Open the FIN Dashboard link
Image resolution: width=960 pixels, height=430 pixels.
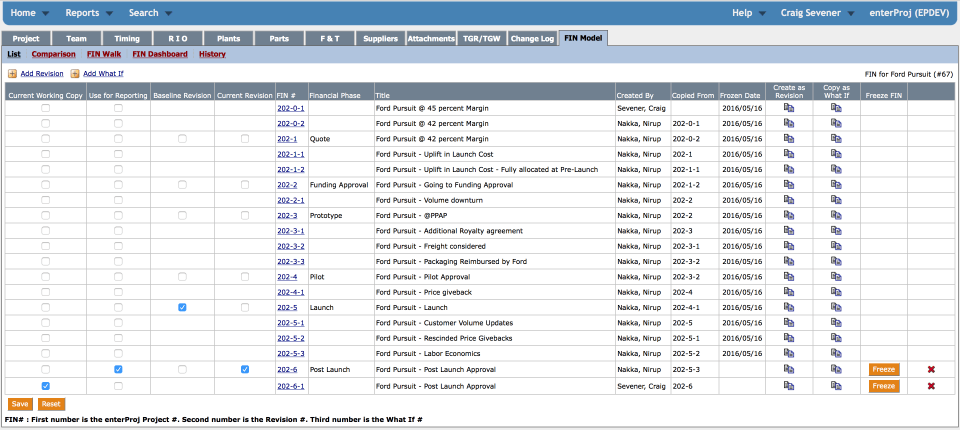[160, 54]
